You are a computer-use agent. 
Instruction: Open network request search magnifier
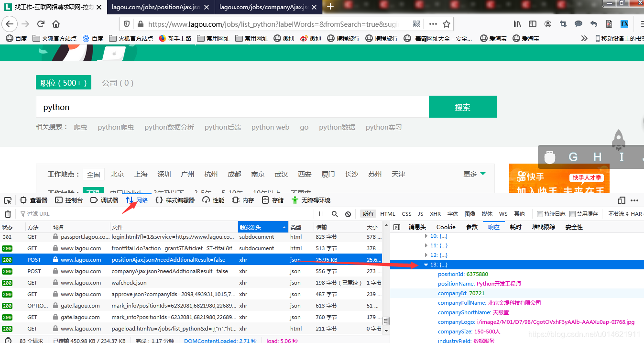335,214
